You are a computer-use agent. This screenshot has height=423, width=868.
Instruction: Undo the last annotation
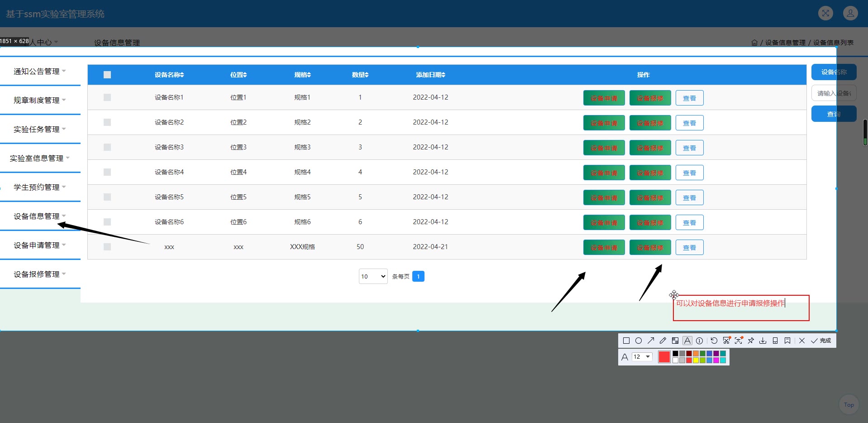714,341
